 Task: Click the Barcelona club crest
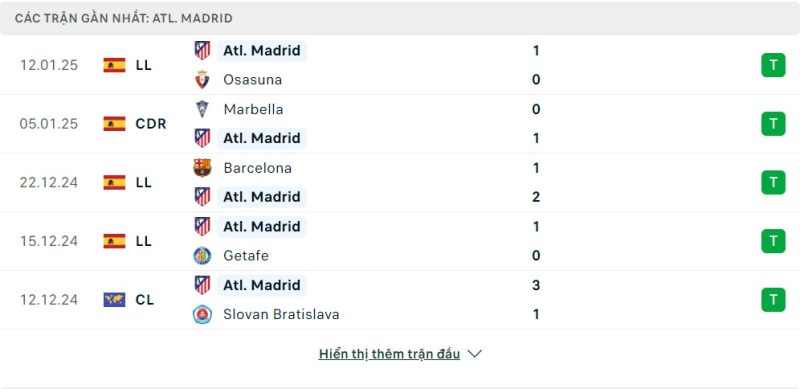point(202,168)
